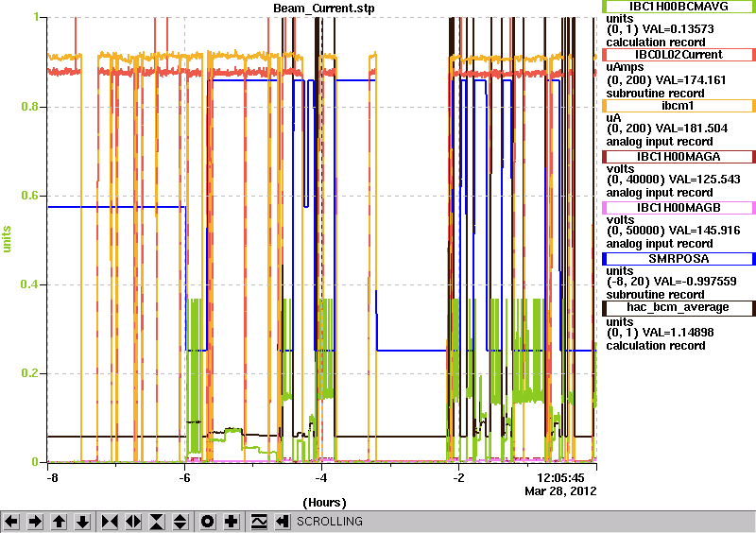Click the VAL=0.13573 reading
The width and height of the screenshot is (756, 533).
(x=680, y=29)
